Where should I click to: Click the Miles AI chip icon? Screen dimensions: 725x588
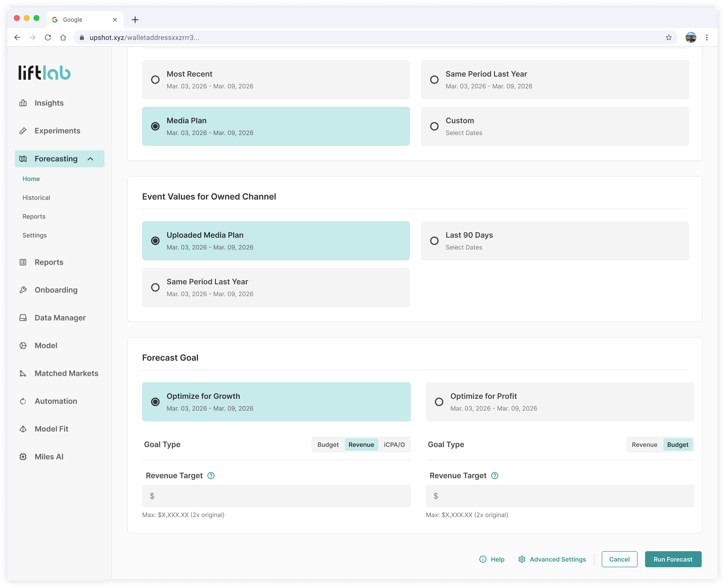point(23,457)
